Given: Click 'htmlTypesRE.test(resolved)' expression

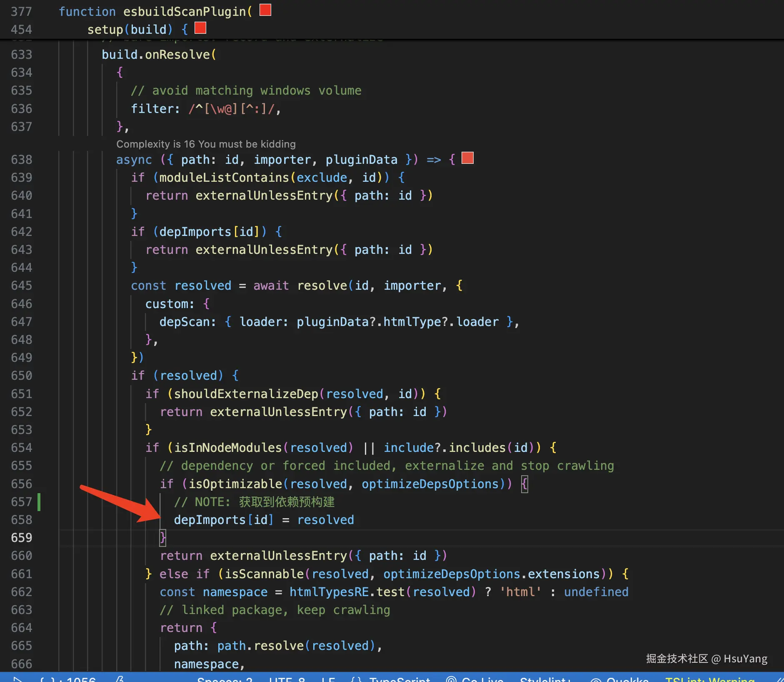Looking at the screenshot, I should [x=383, y=592].
